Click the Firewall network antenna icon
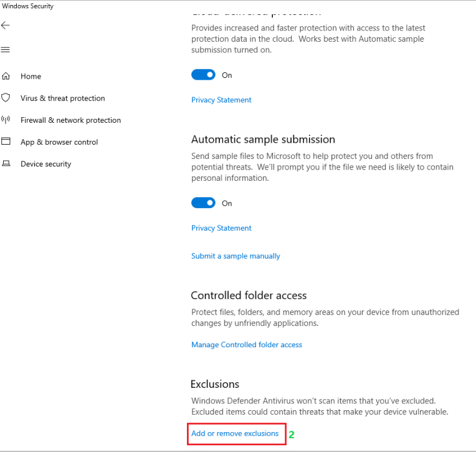476x452 pixels. 6,120
